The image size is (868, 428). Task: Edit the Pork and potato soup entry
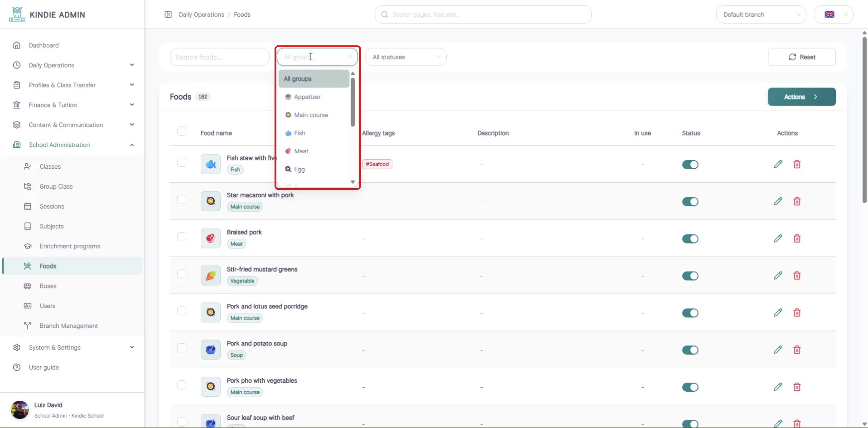point(778,350)
